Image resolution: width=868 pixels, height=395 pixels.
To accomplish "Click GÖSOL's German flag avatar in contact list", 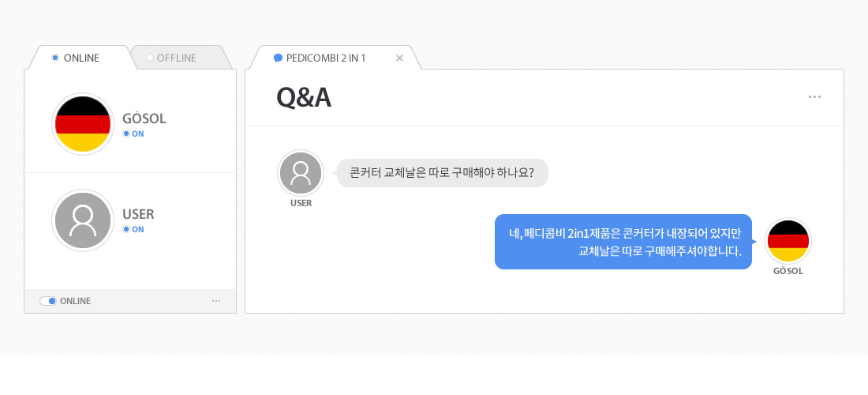I will point(81,124).
